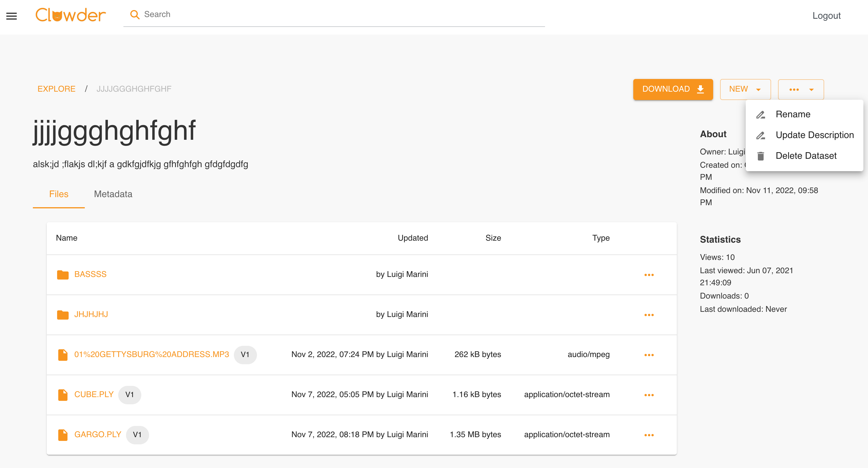The image size is (868, 468).
Task: Click the JHJHJHJ folder icon
Action: click(x=63, y=315)
